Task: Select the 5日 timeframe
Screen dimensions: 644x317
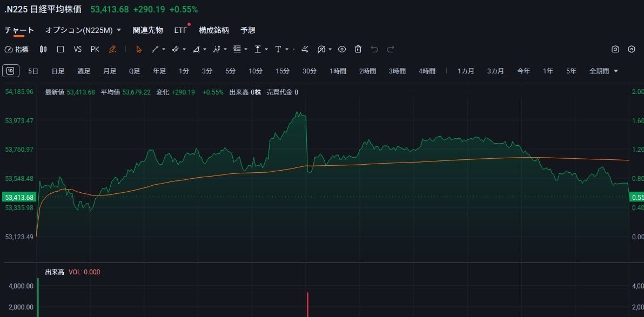Action: 33,71
